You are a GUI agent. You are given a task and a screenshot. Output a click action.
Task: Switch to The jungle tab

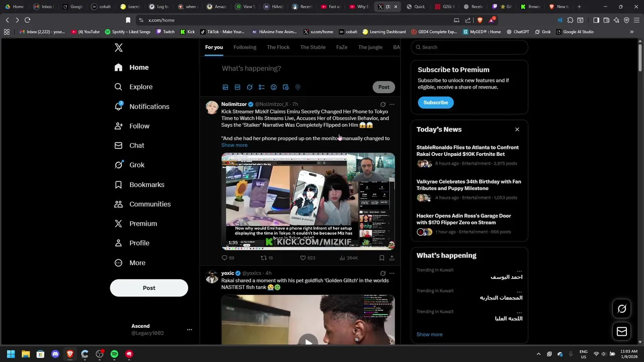coord(370,47)
